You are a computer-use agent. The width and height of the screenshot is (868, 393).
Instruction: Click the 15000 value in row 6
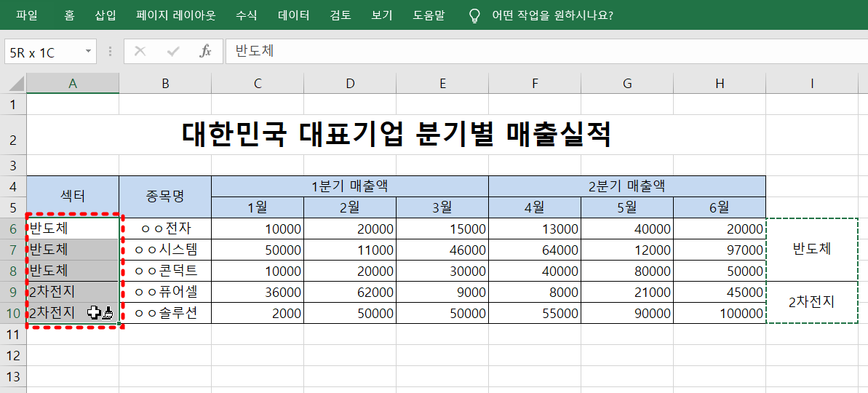442,229
